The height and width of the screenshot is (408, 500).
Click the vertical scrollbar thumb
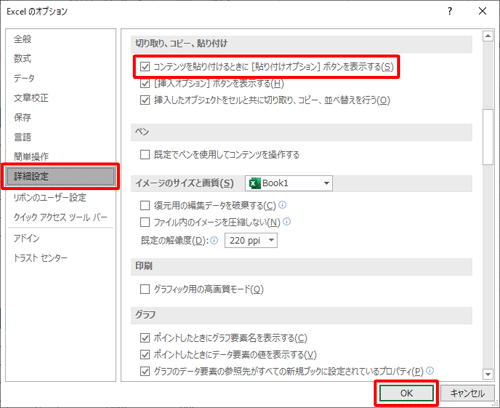[x=488, y=137]
